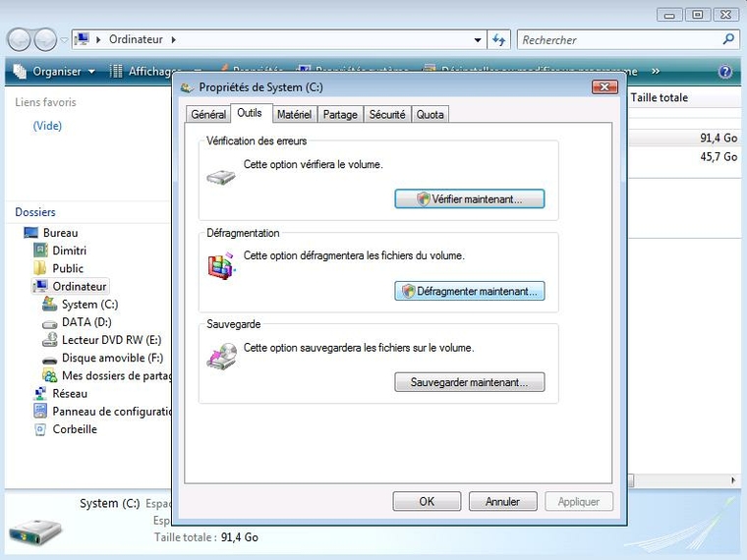Click the Disque amovible (F:) icon
Image resolution: width=747 pixels, height=560 pixels.
[x=49, y=360]
